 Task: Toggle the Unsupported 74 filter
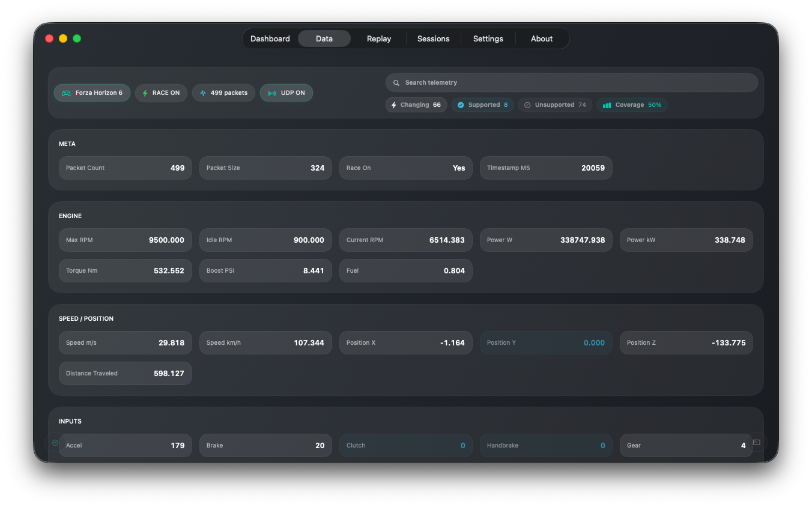[x=555, y=105]
